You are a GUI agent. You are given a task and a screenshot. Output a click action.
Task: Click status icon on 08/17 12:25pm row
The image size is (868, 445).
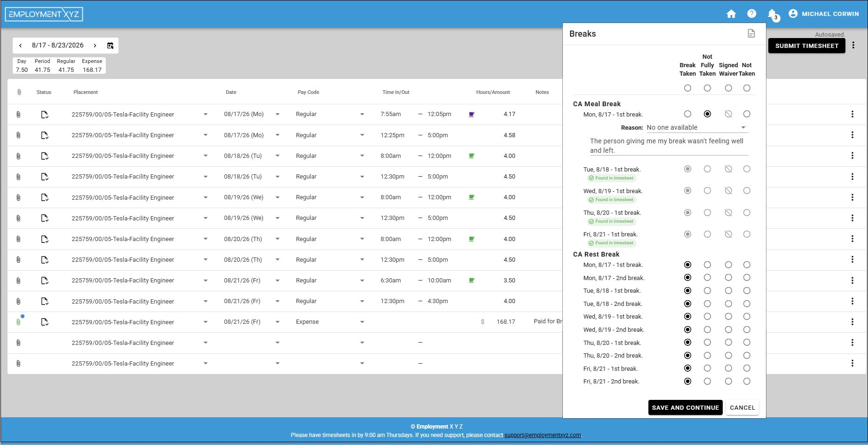[45, 135]
